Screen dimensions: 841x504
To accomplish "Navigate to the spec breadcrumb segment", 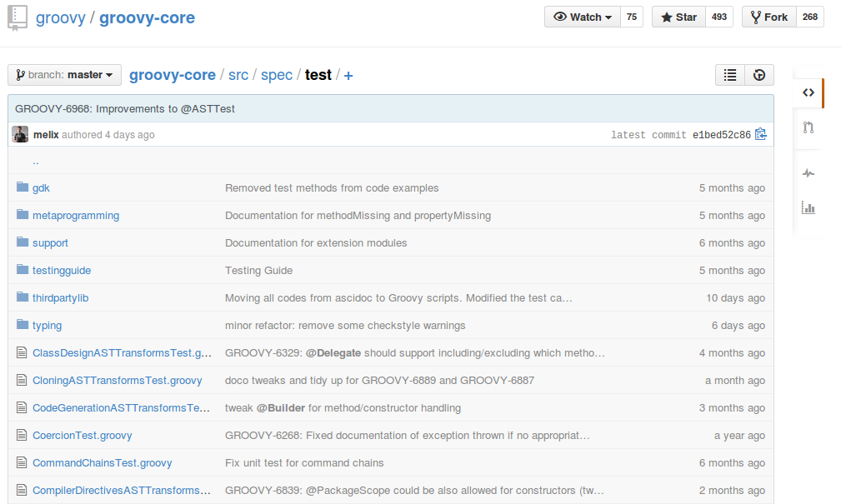I will click(x=276, y=74).
